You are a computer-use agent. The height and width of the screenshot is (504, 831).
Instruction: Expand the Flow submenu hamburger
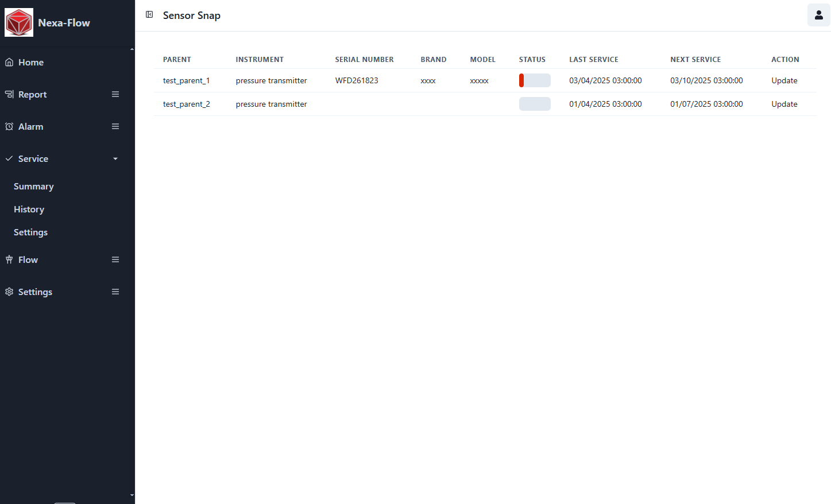click(x=115, y=259)
